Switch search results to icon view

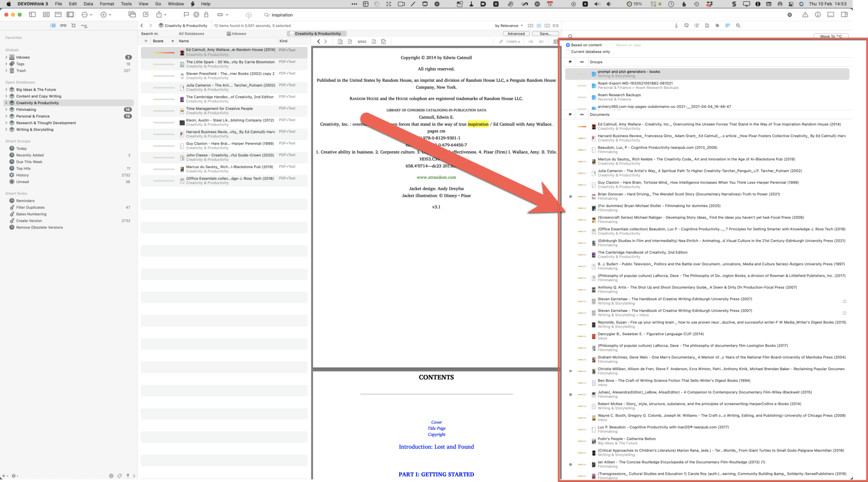531,25
